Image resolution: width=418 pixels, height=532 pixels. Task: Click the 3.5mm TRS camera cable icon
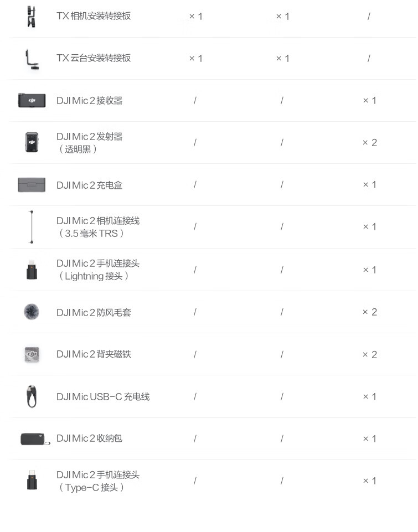coord(32,227)
